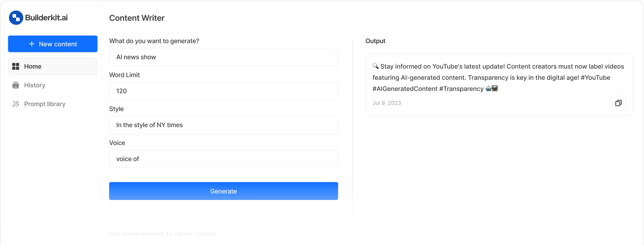Screen dimensions: 644x245
Task: Click the Content Writer page heading
Action: (x=137, y=18)
